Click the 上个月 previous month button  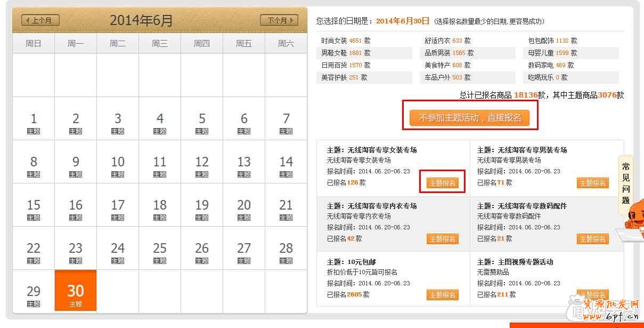(x=40, y=19)
